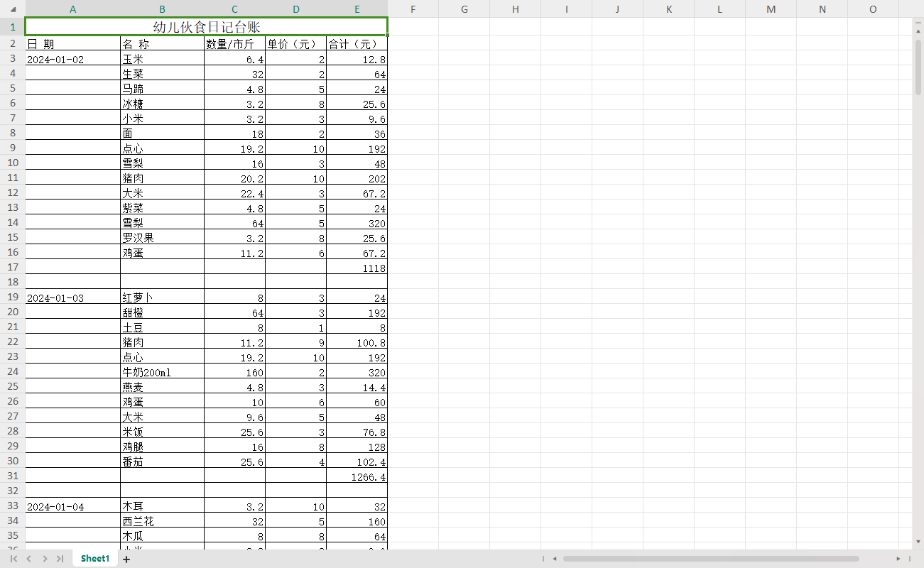924x568 pixels.
Task: Click the 玉米 cell
Action: click(163, 59)
